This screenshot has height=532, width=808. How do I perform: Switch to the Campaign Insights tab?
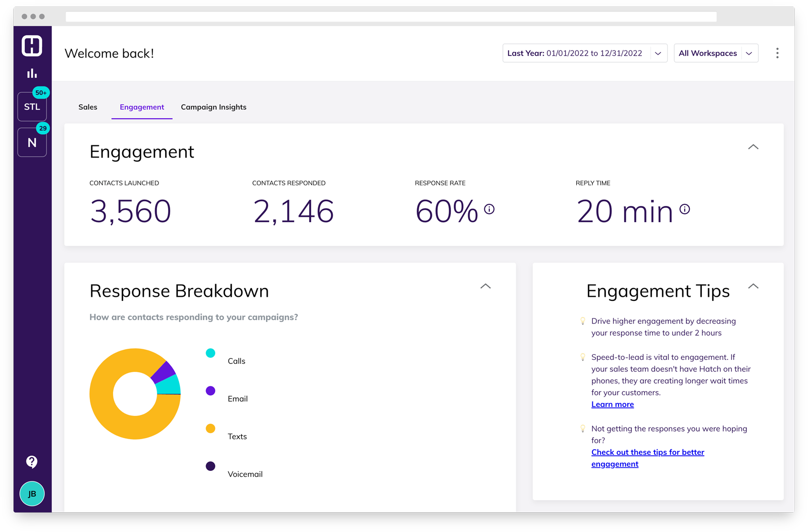[x=214, y=107]
